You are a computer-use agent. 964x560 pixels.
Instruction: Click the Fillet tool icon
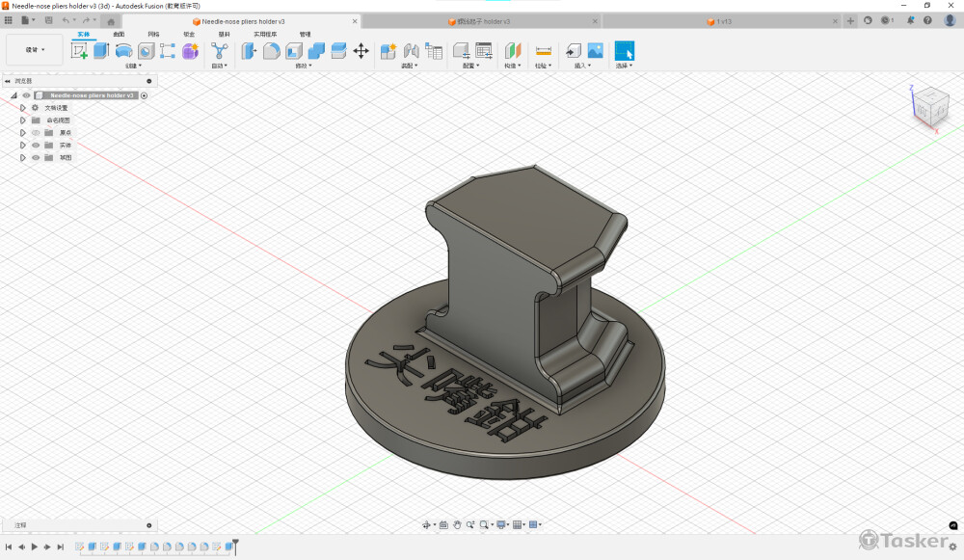click(x=272, y=51)
